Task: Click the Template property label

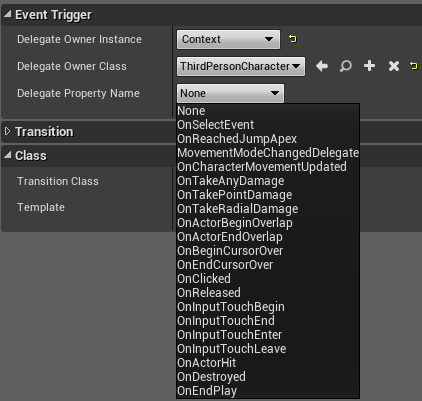Action: pyautogui.click(x=41, y=207)
